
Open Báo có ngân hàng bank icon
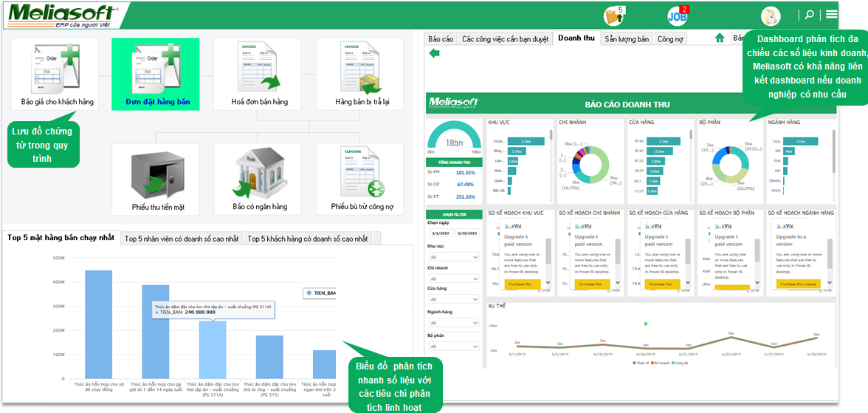258,179
